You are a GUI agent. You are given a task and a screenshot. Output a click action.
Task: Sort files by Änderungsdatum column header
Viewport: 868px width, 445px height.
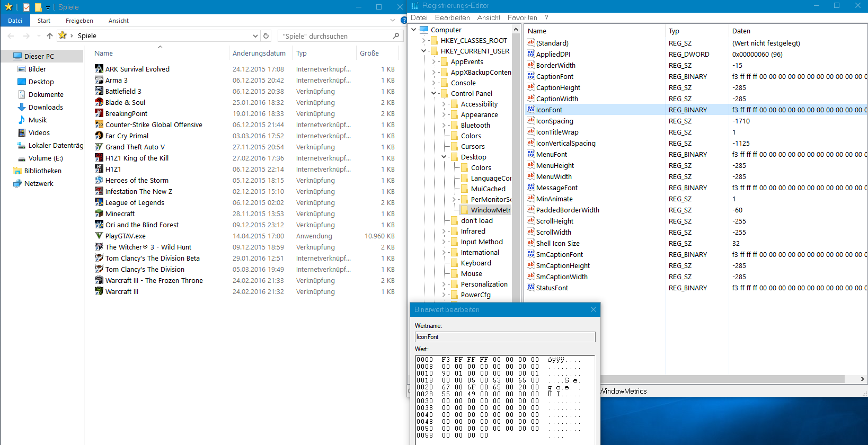coord(259,53)
